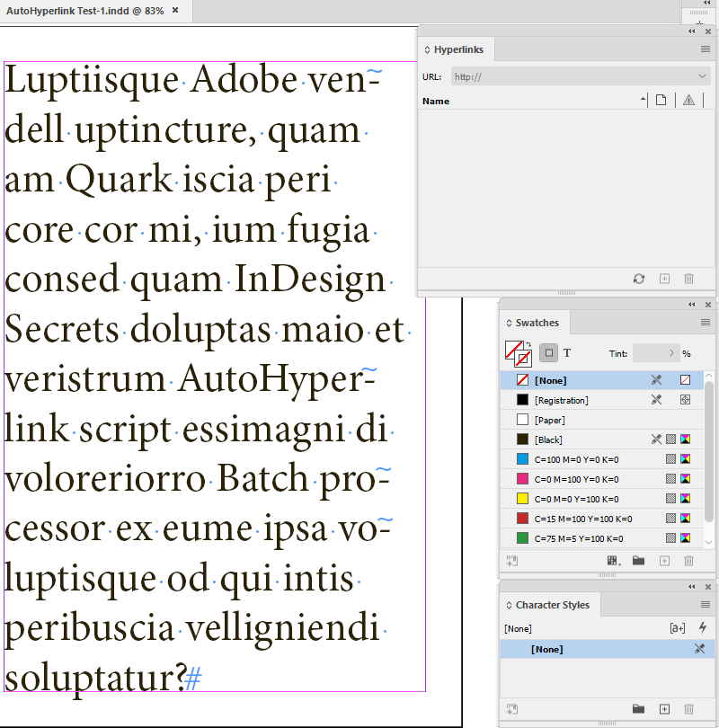Cycle Swatches panel view with tab arrows
The height and width of the screenshot is (728, 719).
[x=510, y=323]
